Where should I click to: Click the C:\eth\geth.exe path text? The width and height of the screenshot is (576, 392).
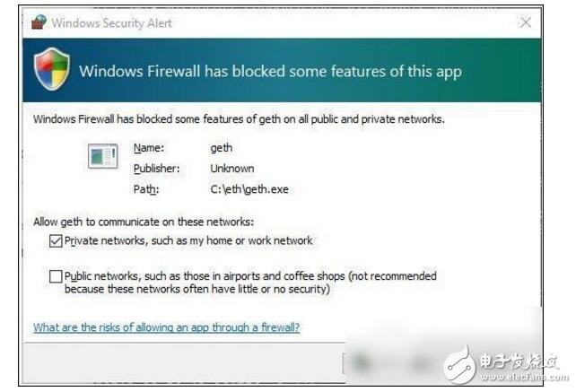pos(249,189)
